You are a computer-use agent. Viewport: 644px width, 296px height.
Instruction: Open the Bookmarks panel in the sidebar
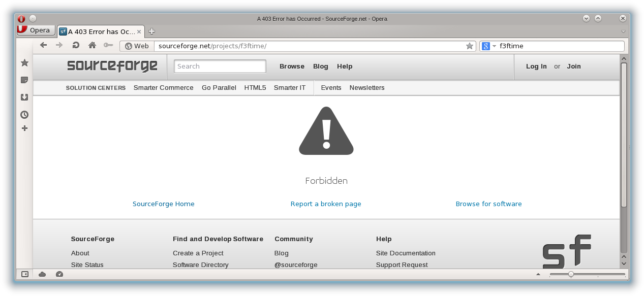(x=24, y=62)
